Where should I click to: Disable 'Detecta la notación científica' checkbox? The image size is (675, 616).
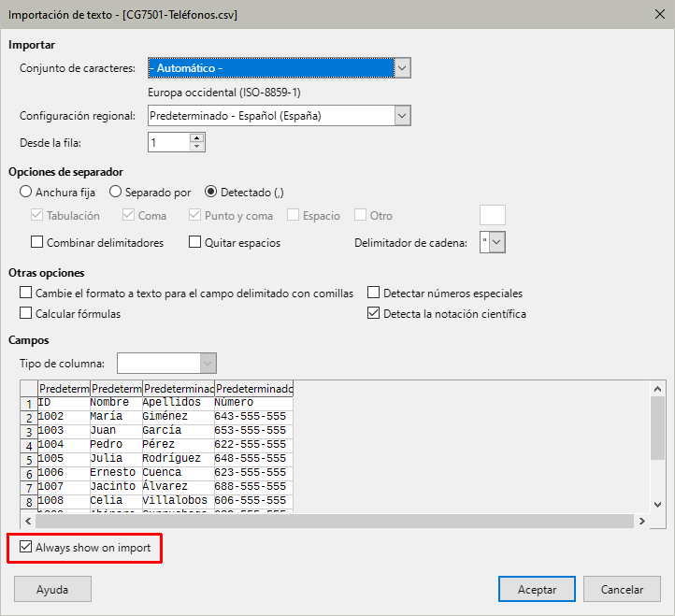(x=374, y=314)
